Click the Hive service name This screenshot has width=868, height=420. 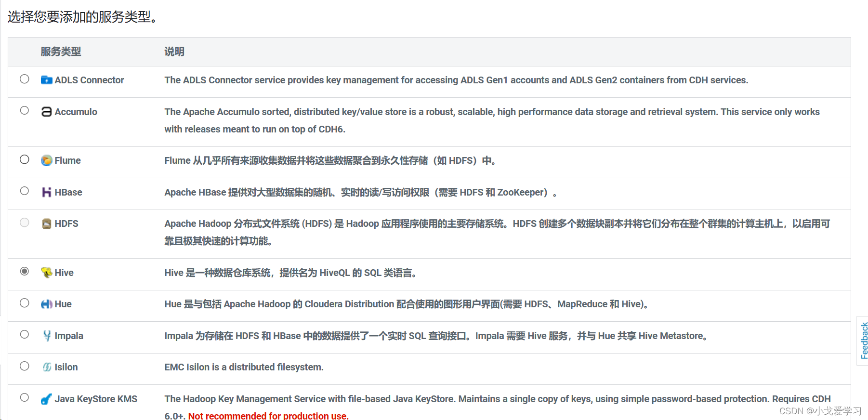coord(64,273)
